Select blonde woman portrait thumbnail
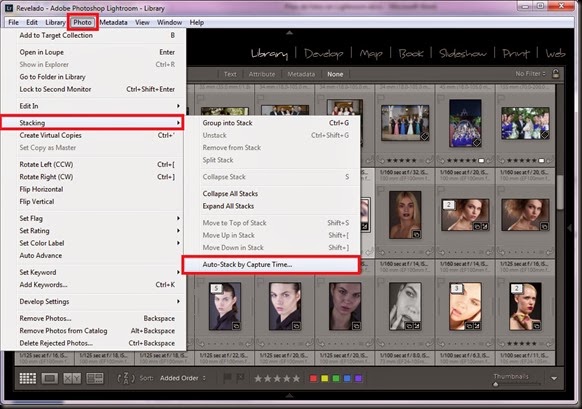 pos(405,215)
